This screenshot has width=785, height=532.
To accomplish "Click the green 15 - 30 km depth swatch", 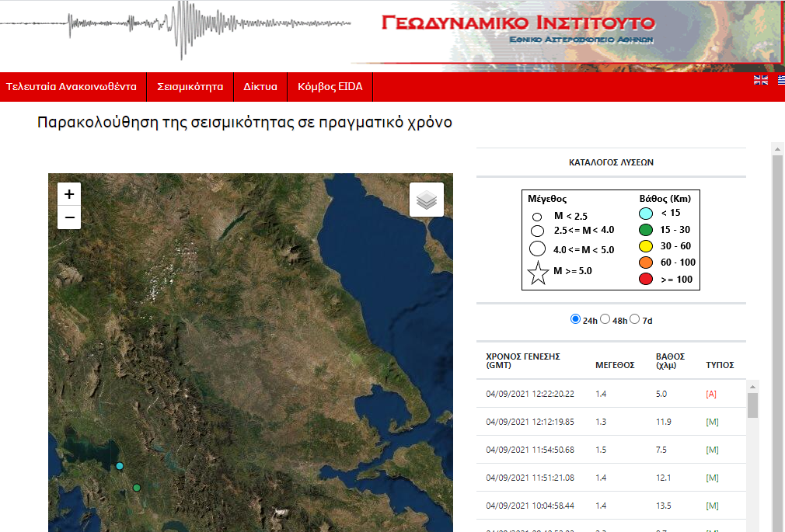I will (646, 230).
